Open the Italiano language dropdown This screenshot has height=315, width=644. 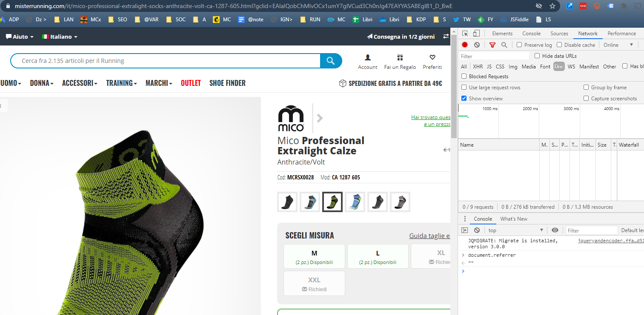pos(60,37)
